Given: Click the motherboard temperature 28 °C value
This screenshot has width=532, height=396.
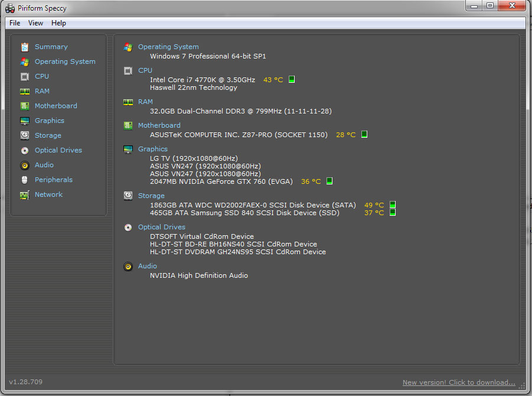Looking at the screenshot, I should click(346, 135).
